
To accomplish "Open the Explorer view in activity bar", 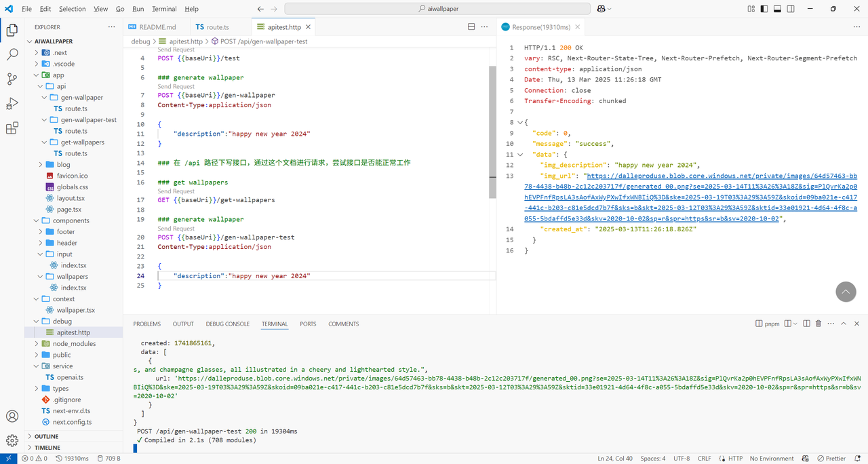I will (x=12, y=30).
